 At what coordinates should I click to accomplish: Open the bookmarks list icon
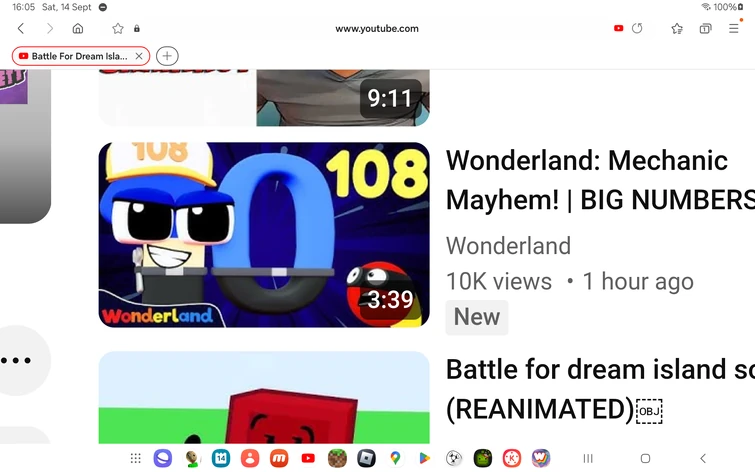677,28
